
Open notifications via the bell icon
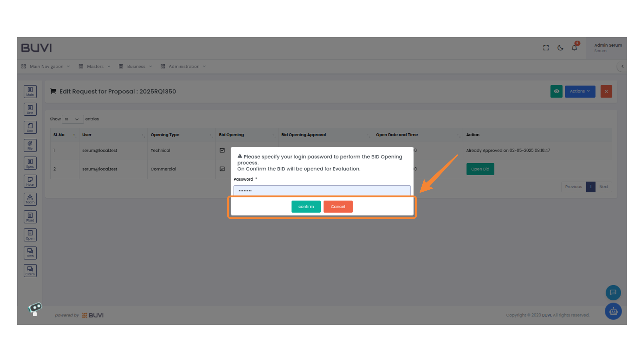(x=574, y=48)
